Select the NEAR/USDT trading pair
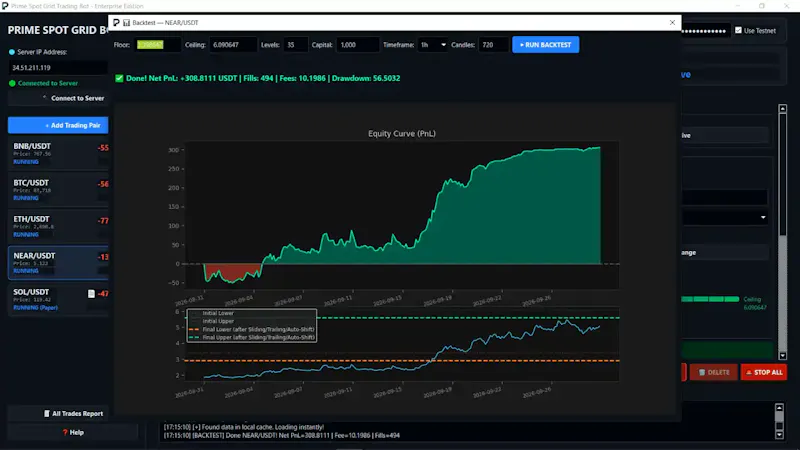This screenshot has width=800, height=450. [x=58, y=263]
